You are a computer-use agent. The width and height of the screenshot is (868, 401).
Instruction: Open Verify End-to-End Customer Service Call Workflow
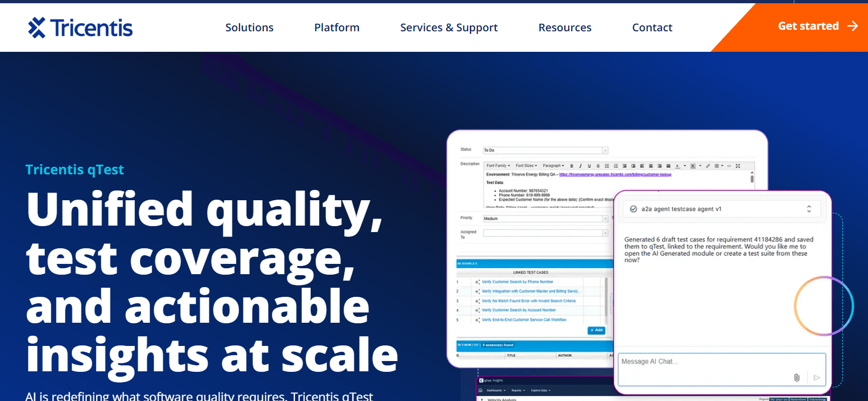[x=524, y=320]
